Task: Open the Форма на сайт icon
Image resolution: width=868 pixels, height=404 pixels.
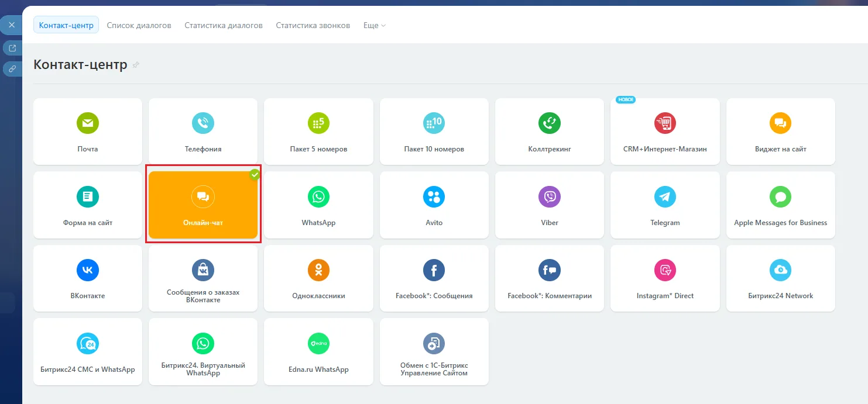Action: coord(88,196)
